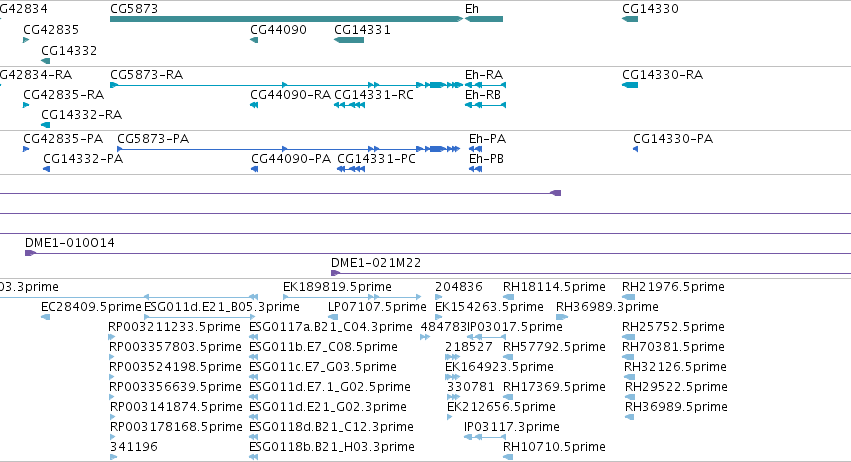Select the CG14332 gene label
Screen dimensions: 851x462
[69, 51]
